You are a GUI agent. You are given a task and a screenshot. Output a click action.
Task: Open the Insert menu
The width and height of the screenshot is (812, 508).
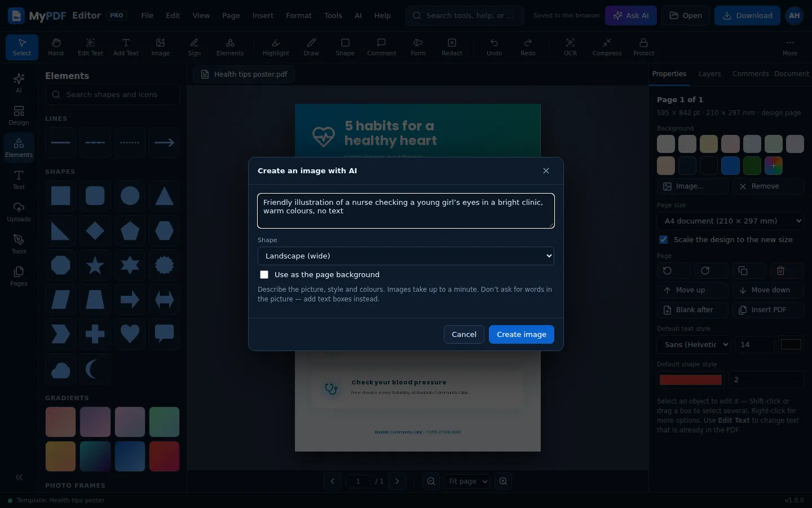263,16
